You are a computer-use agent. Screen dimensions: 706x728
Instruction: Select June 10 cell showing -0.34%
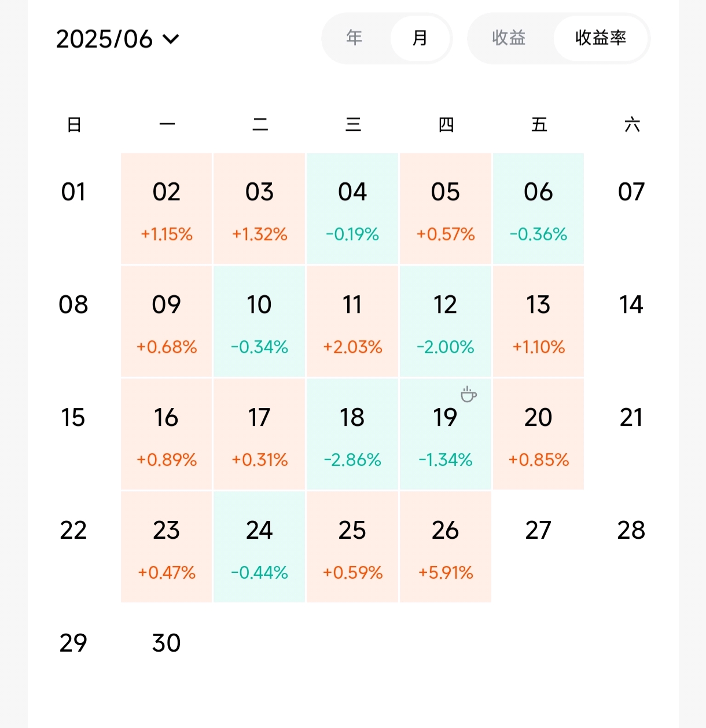pos(259,321)
